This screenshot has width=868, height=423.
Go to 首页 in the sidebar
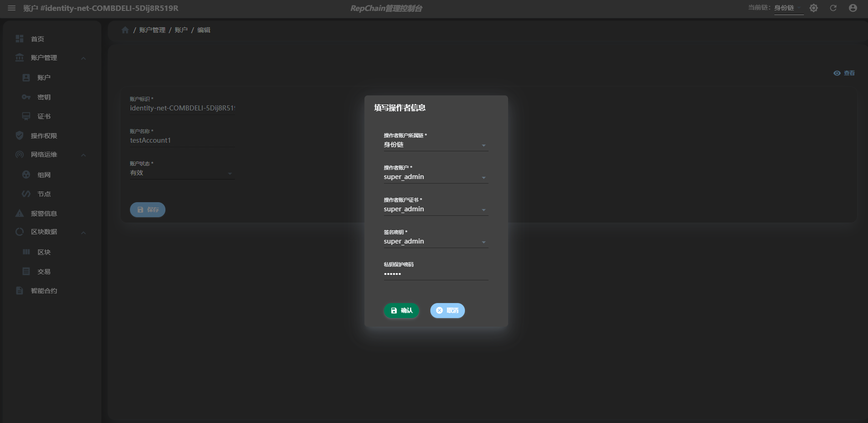[x=52, y=39]
